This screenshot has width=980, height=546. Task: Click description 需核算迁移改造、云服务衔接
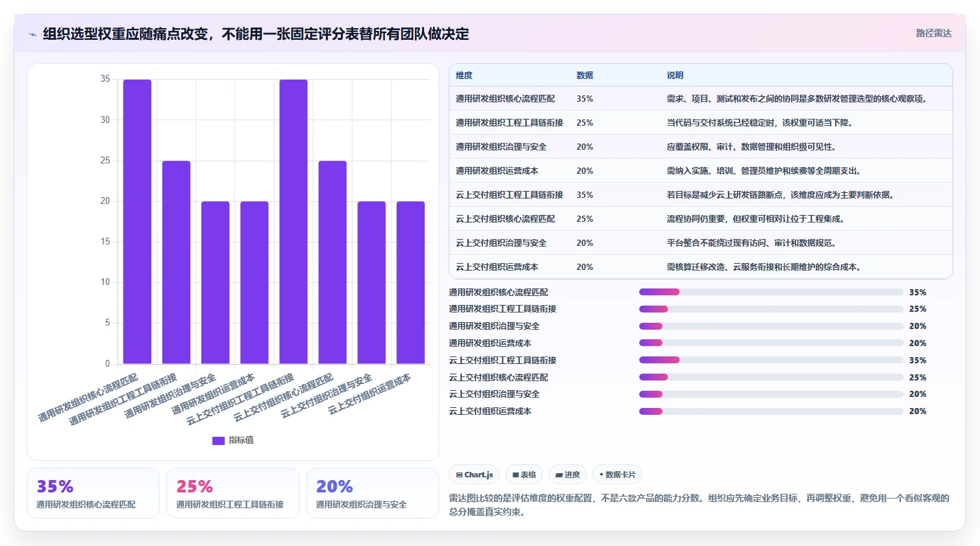(x=764, y=267)
